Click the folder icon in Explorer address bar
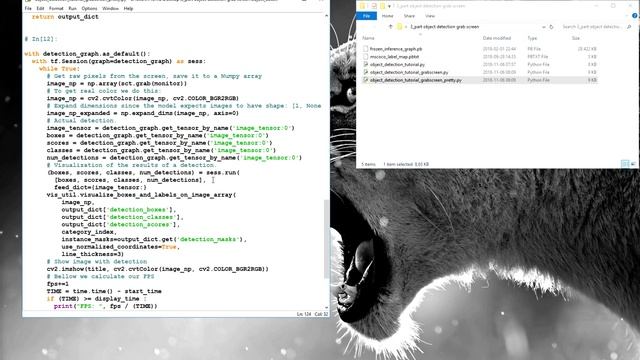Image resolution: width=640 pixels, height=360 pixels. pyautogui.click(x=400, y=27)
